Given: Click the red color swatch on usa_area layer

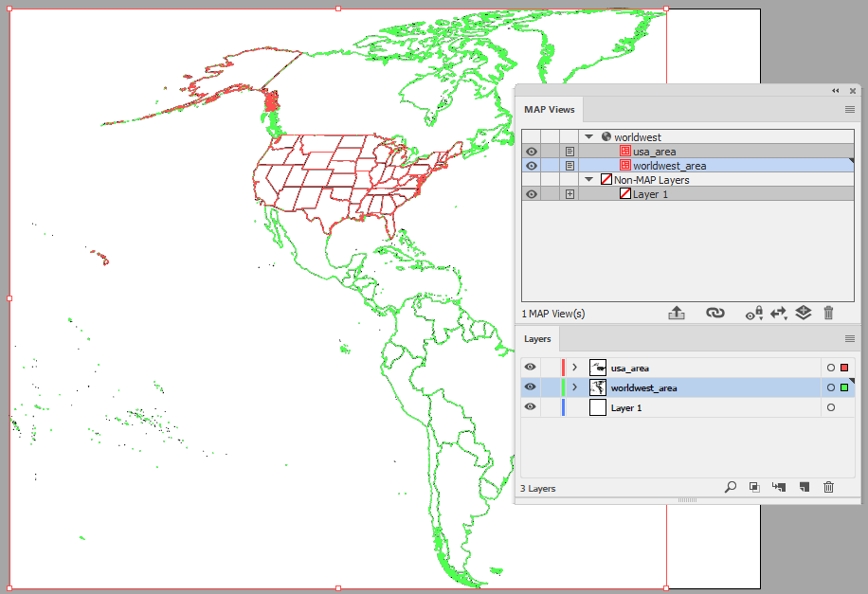Looking at the screenshot, I should [842, 368].
